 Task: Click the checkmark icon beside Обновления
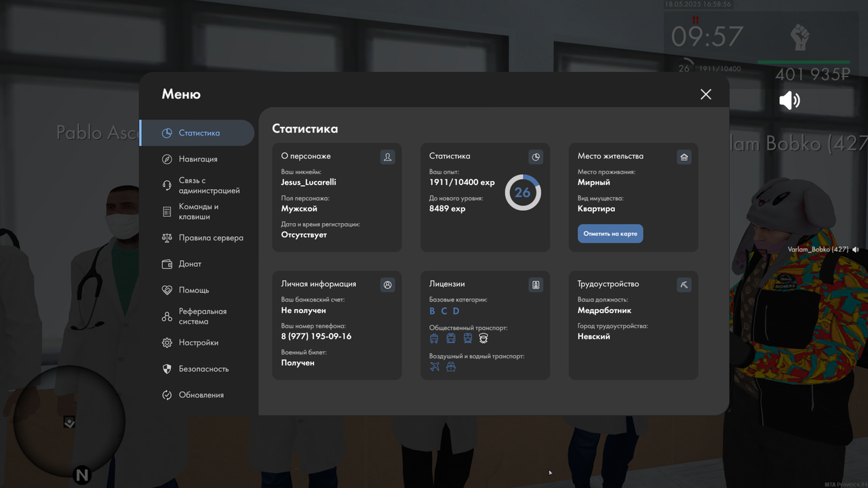(x=167, y=395)
